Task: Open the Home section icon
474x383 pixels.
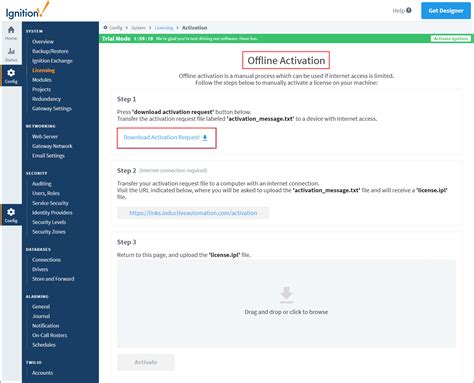Action: pyautogui.click(x=11, y=30)
